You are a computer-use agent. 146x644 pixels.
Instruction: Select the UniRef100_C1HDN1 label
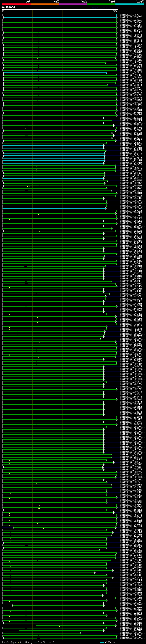[131, 490]
